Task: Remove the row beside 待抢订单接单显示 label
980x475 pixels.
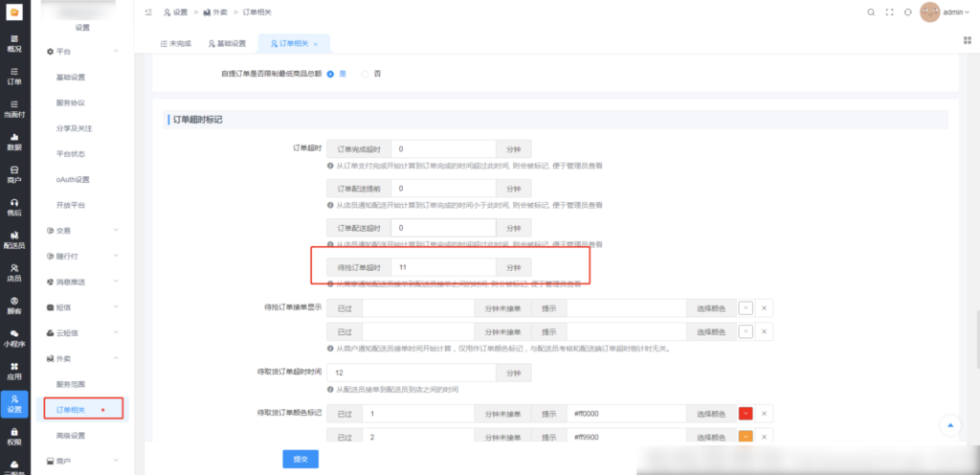Action: pos(764,307)
